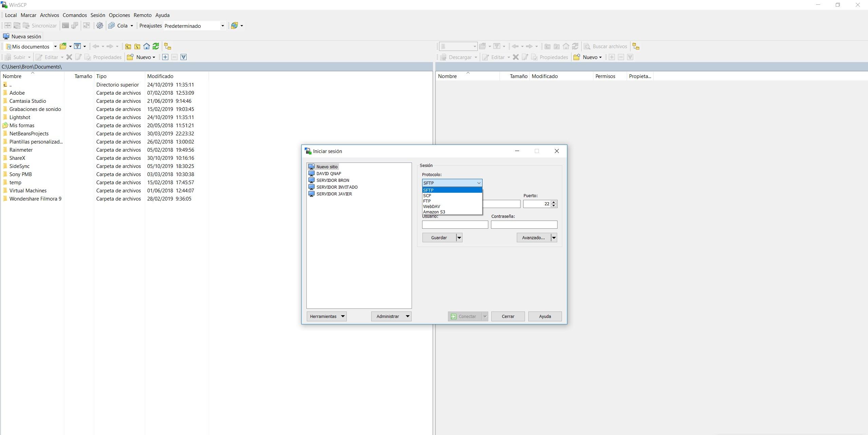Click the select files plus icon
868x435 pixels.
pyautogui.click(x=165, y=57)
